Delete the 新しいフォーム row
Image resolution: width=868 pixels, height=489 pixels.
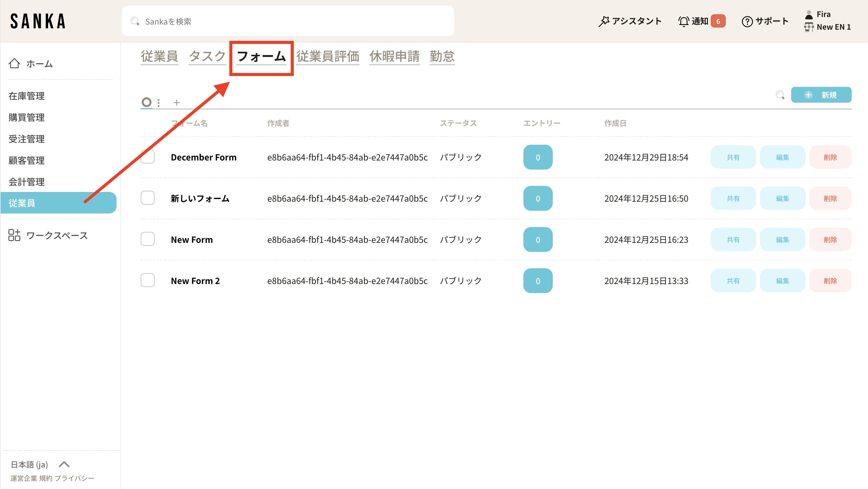[830, 198]
